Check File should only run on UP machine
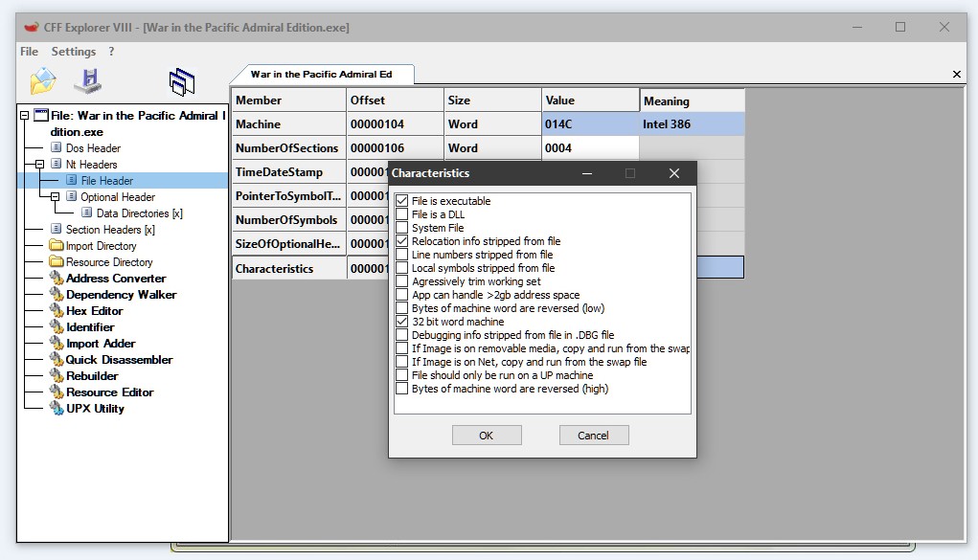 pyautogui.click(x=401, y=375)
